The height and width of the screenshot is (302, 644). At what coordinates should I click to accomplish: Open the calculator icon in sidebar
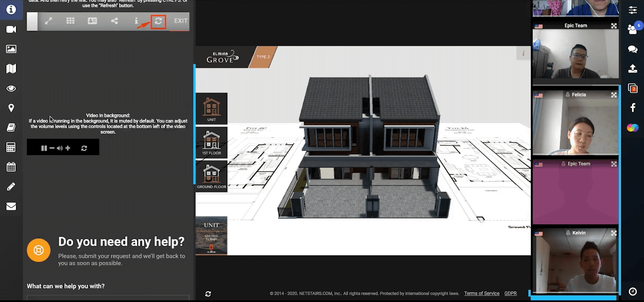[11, 147]
